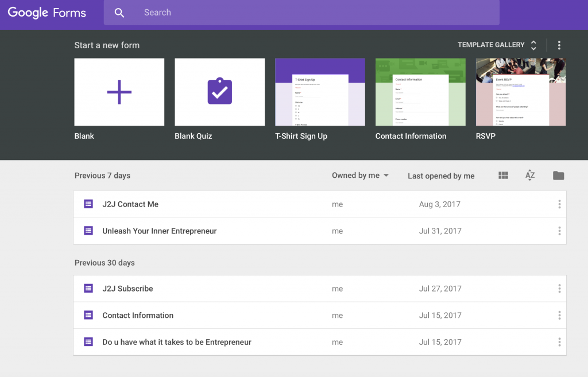Open the J2J Contact Me form

coord(320,204)
